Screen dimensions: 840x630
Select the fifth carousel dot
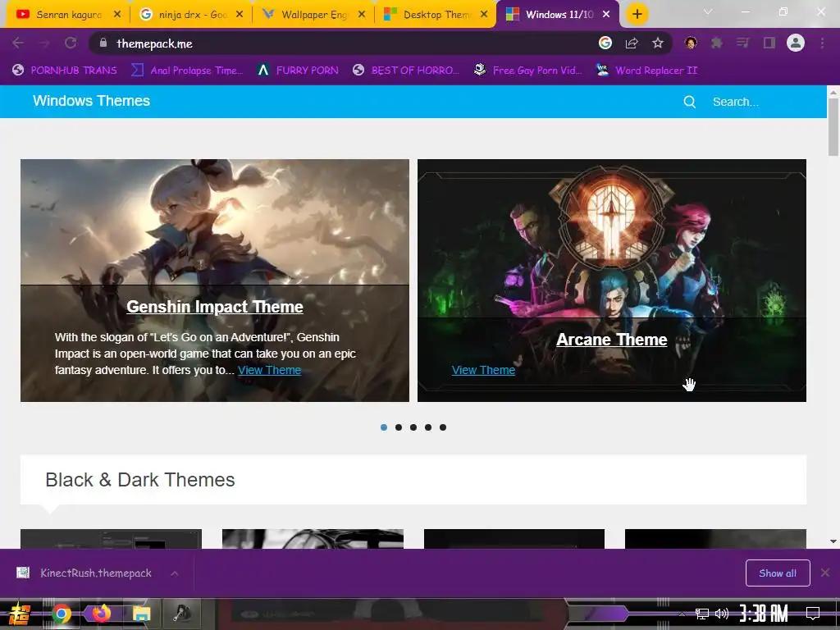coord(442,427)
